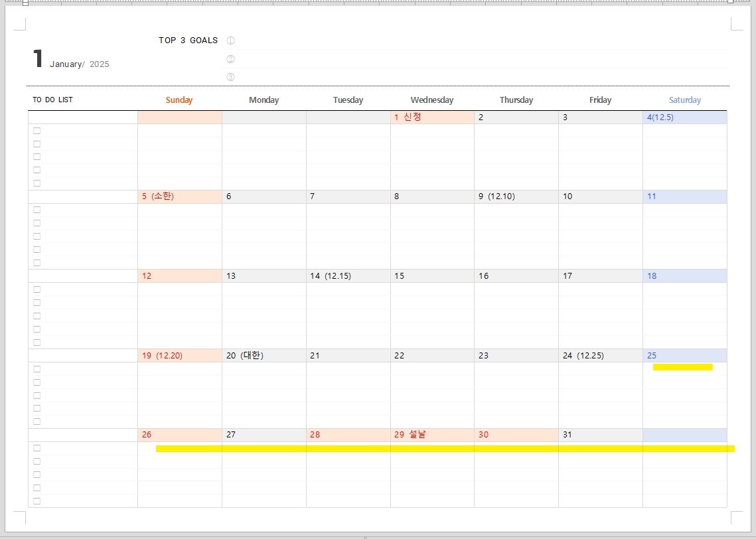This screenshot has width=756, height=539.
Task: Click the date 31 Friday cell
Action: tap(600, 435)
